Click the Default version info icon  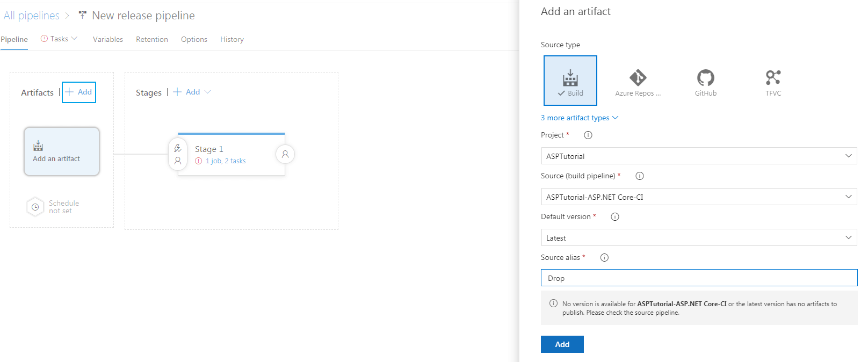[x=615, y=217]
